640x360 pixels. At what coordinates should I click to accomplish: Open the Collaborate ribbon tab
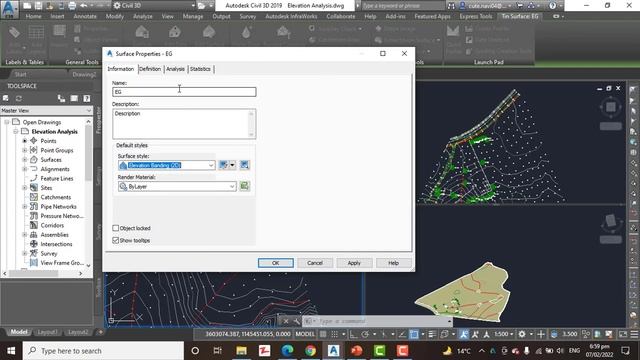pyautogui.click(x=340, y=16)
